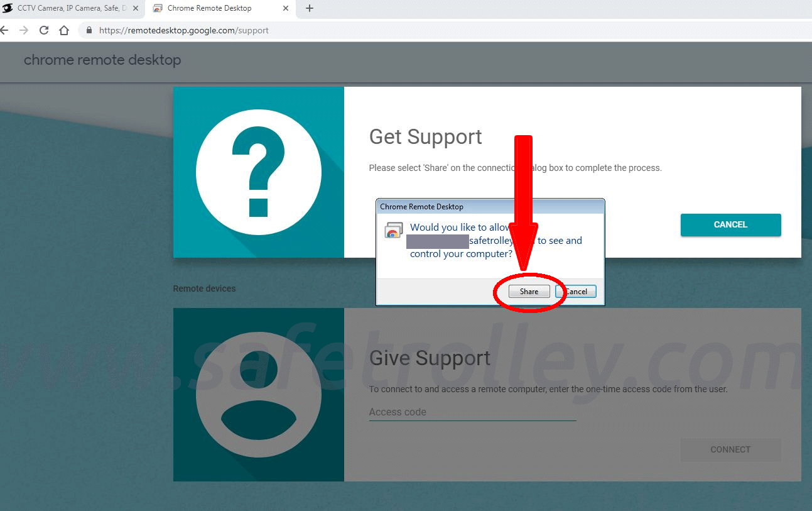Click the 'To connect to and access a remote computer' text
Screen dimensions: 812x511
click(548, 389)
